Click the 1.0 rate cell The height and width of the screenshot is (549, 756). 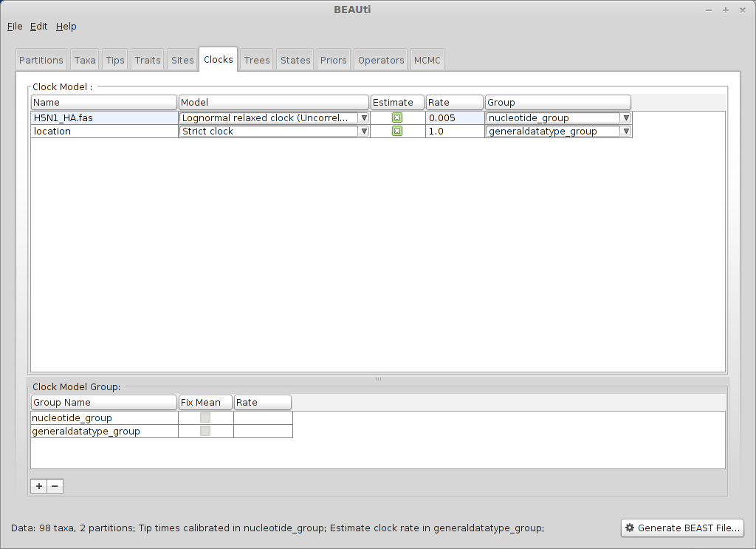click(455, 132)
